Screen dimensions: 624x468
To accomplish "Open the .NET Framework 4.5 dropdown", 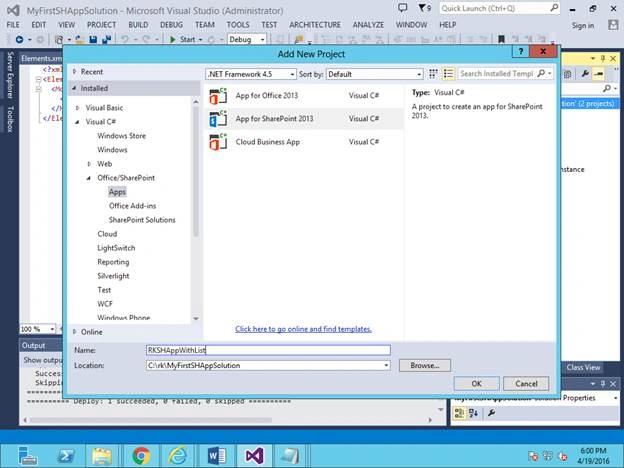I will coord(251,74).
